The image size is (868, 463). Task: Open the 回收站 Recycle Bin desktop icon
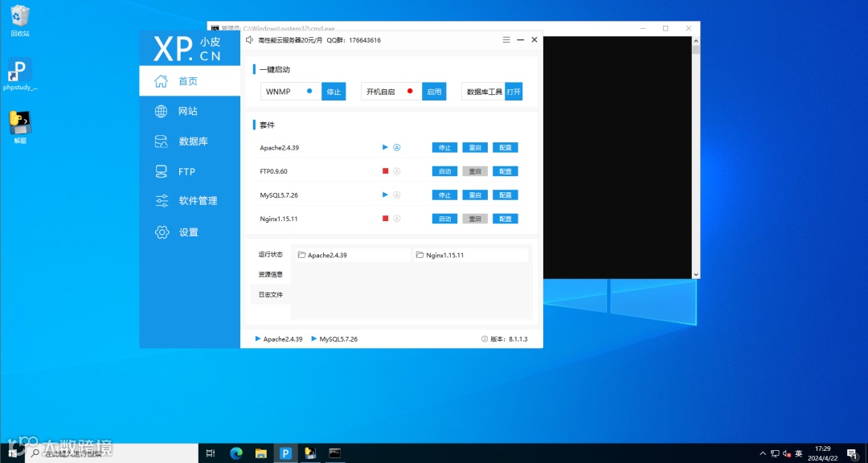click(x=20, y=21)
